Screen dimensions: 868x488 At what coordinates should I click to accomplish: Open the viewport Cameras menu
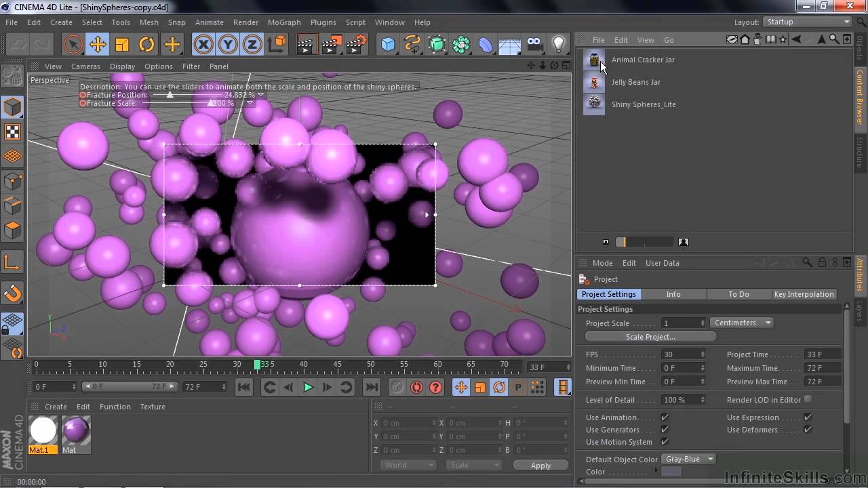[85, 66]
